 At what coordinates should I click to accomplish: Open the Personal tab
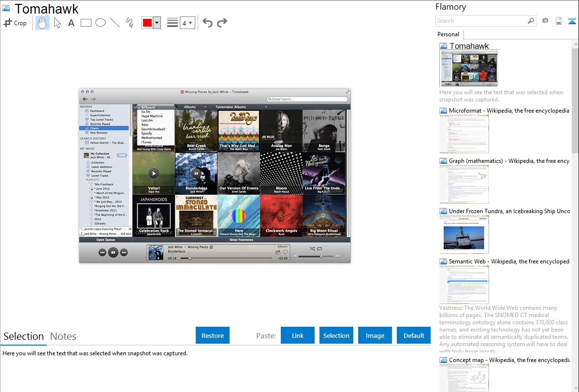(448, 34)
